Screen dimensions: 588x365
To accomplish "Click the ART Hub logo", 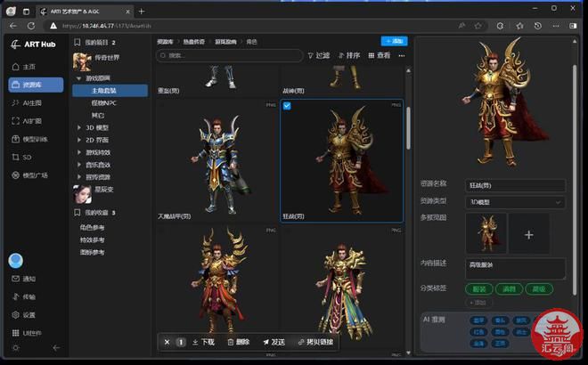I will pos(33,45).
